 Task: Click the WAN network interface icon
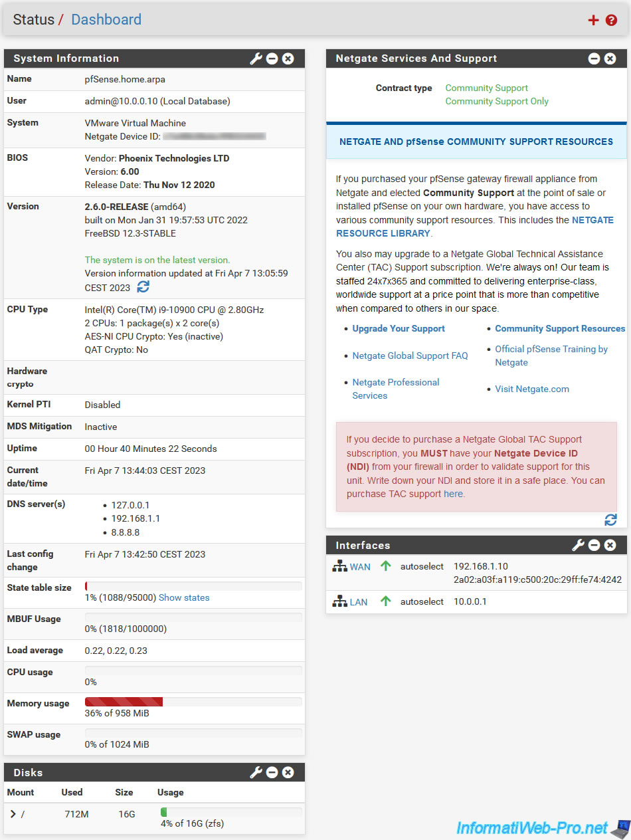coord(340,566)
